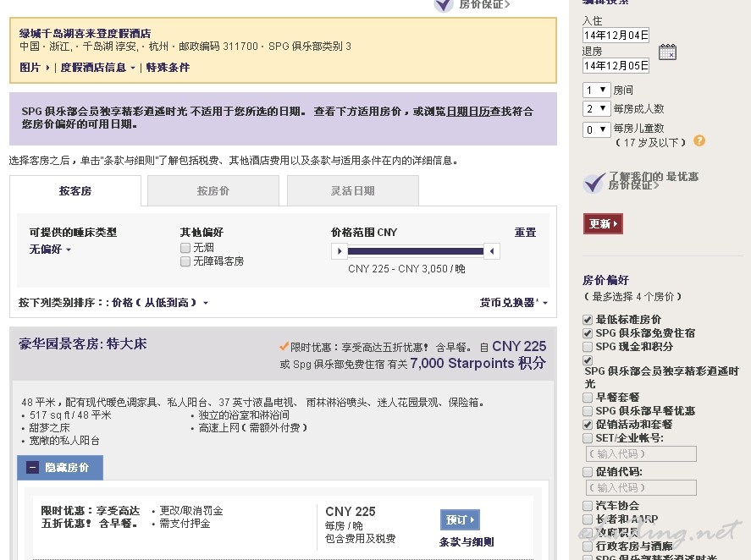The height and width of the screenshot is (560, 751).
Task: Click the minus icon on 隐藏房价
Action: [32, 468]
